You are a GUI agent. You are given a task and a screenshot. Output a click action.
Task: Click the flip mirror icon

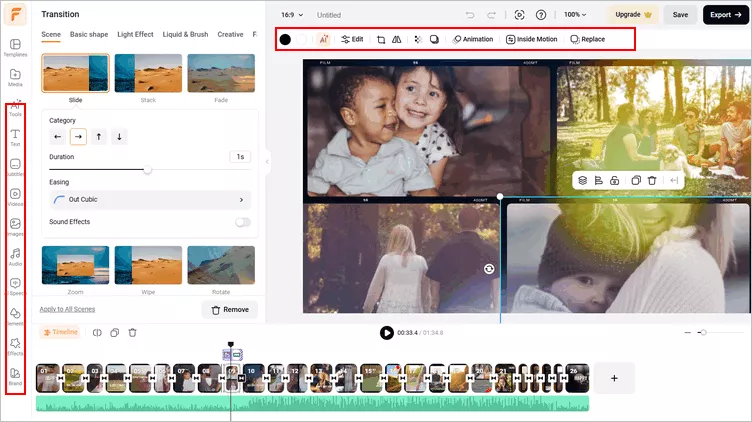397,39
